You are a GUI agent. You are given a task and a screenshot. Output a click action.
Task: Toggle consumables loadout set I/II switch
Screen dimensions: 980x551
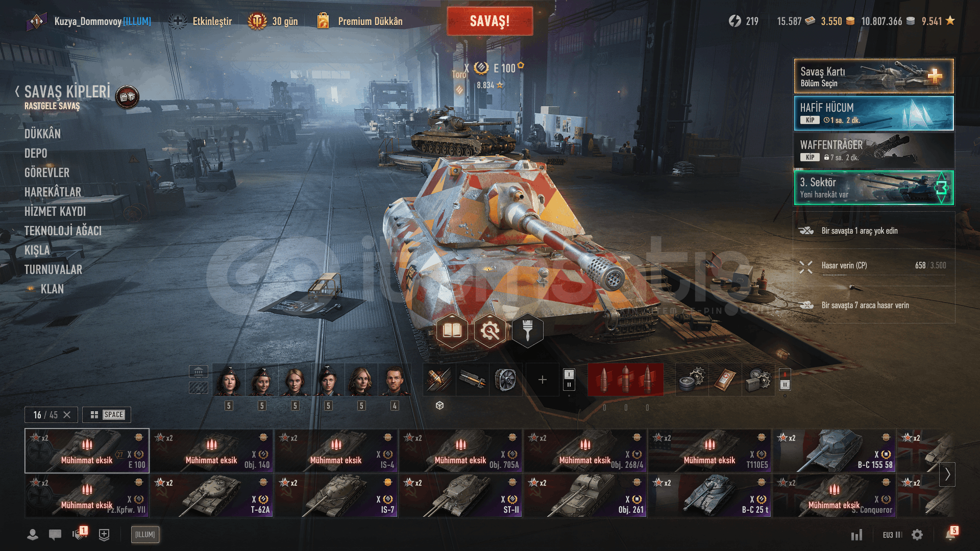pyautogui.click(x=785, y=380)
